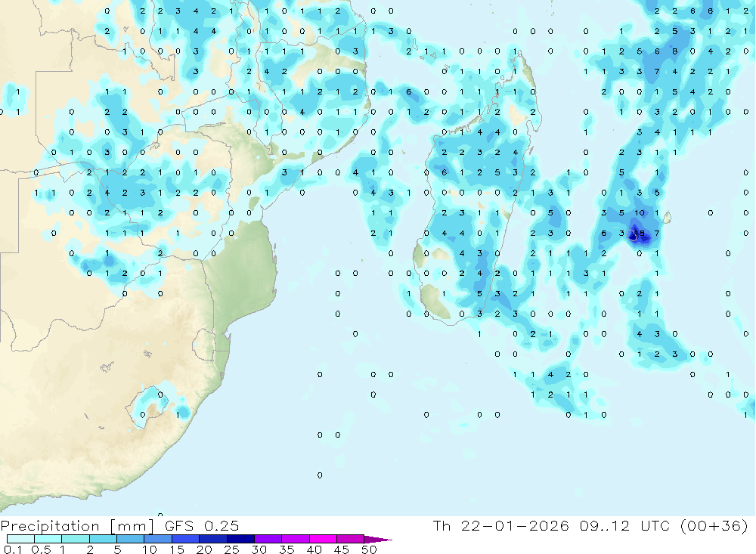
Task: Click the over-50 arrow tip of legend
Action: (378, 540)
